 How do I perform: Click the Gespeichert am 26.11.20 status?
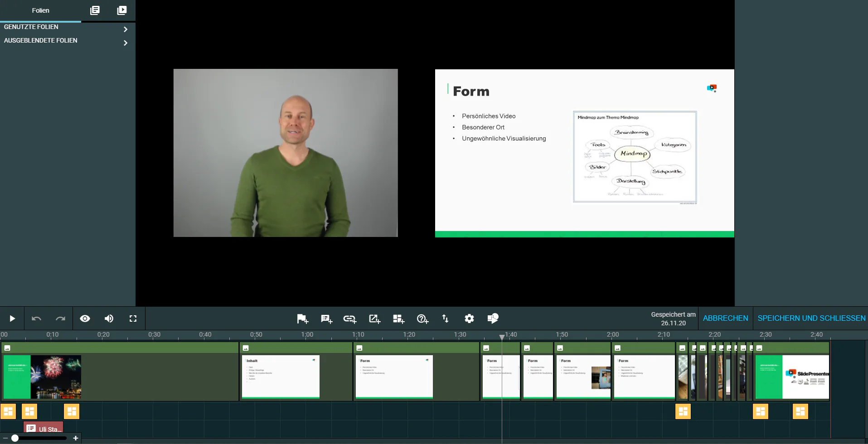pyautogui.click(x=673, y=319)
